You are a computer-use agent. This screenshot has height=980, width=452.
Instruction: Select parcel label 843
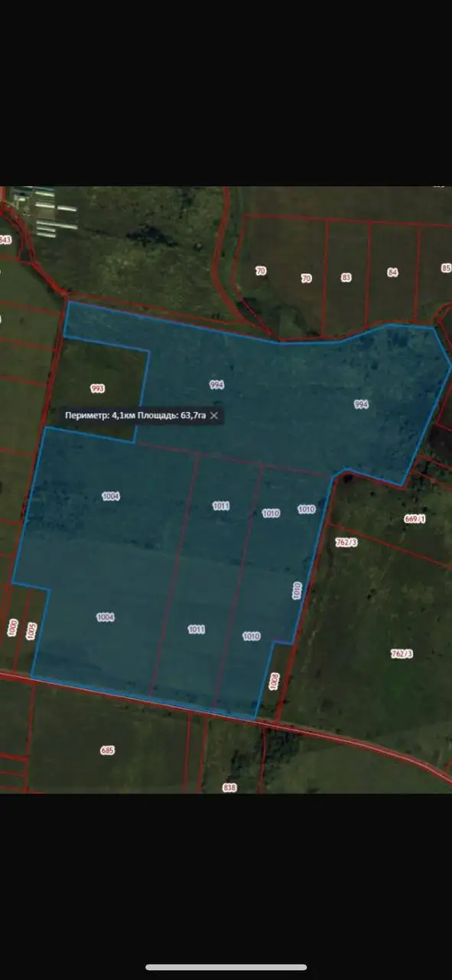pos(5,240)
